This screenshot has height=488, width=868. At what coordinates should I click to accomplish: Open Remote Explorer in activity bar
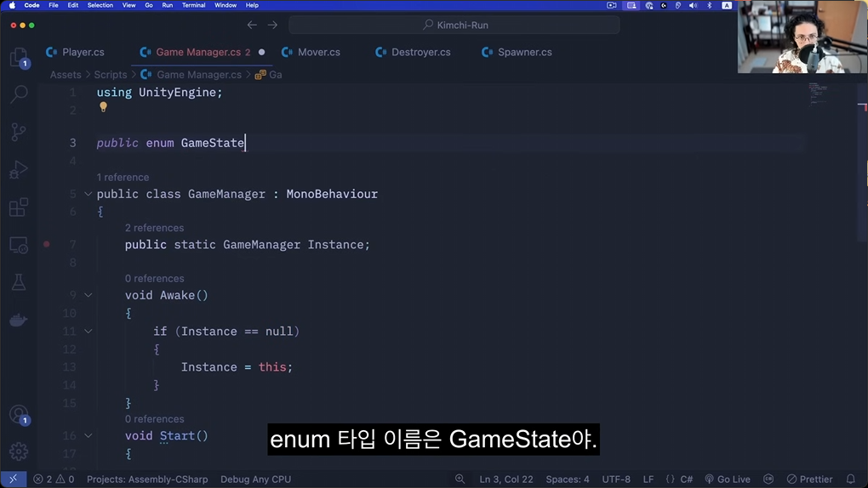(19, 245)
